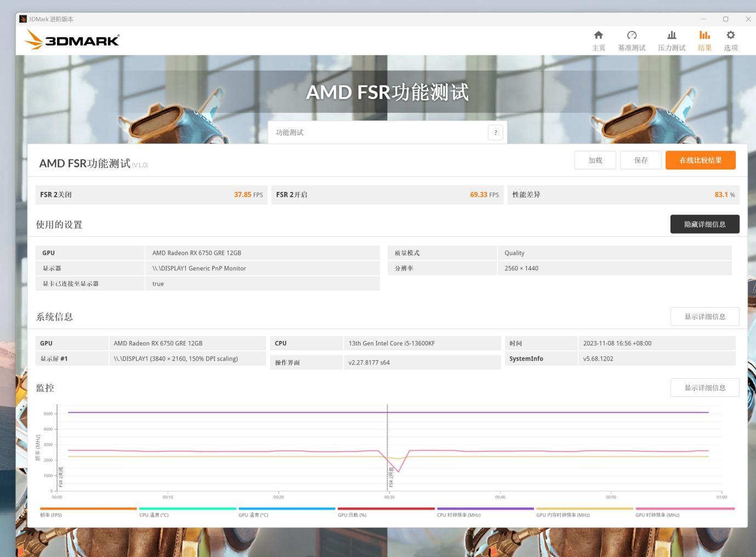Screen dimensions: 756x557
Task: Show details for 系统信息 section
Action: click(x=704, y=316)
